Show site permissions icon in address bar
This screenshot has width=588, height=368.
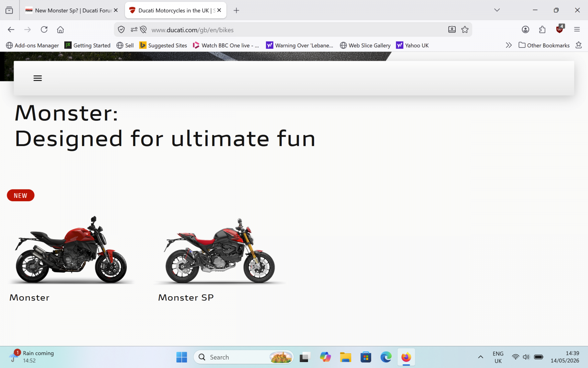[134, 29]
